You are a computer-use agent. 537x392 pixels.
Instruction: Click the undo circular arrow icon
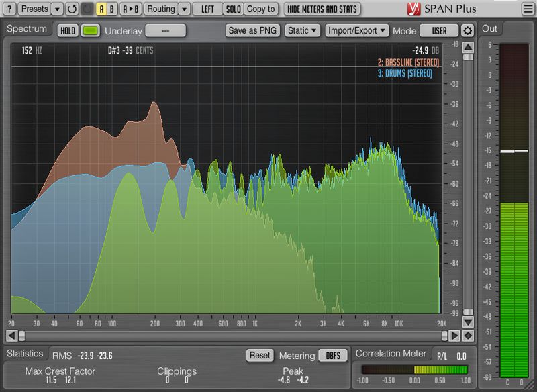click(x=70, y=9)
